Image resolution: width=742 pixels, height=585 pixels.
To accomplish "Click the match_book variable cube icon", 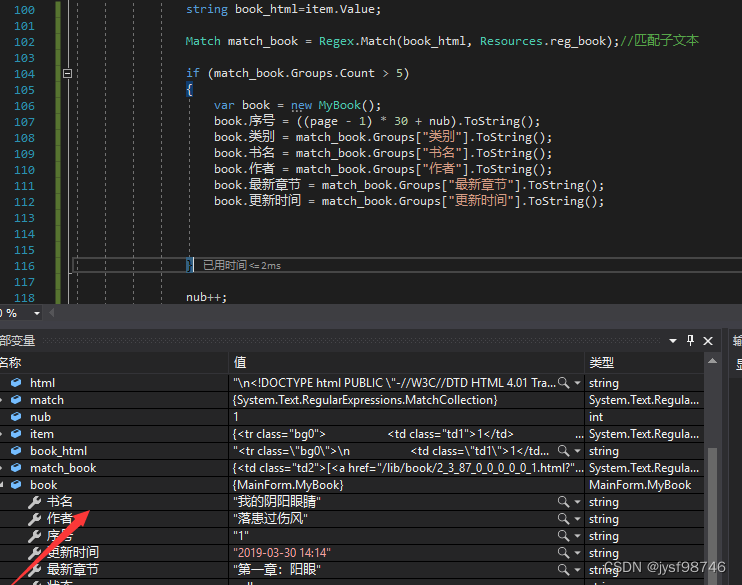I will point(16,468).
